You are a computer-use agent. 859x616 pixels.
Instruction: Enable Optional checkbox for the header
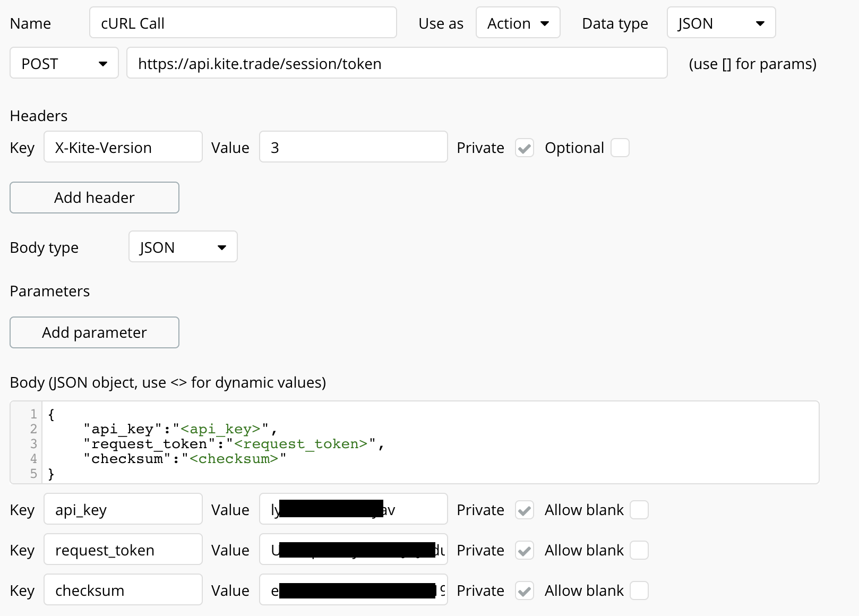point(620,148)
